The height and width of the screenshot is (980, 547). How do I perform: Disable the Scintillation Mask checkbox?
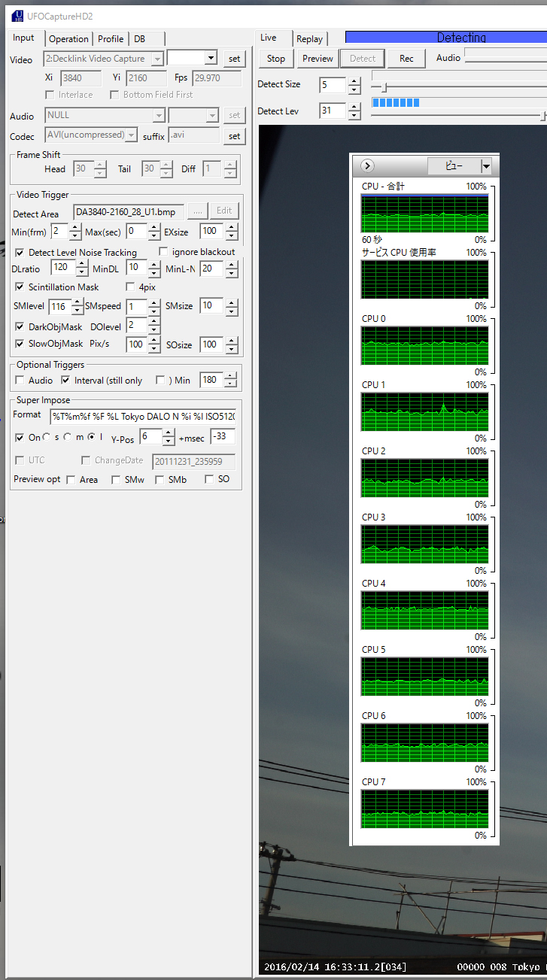click(x=20, y=287)
